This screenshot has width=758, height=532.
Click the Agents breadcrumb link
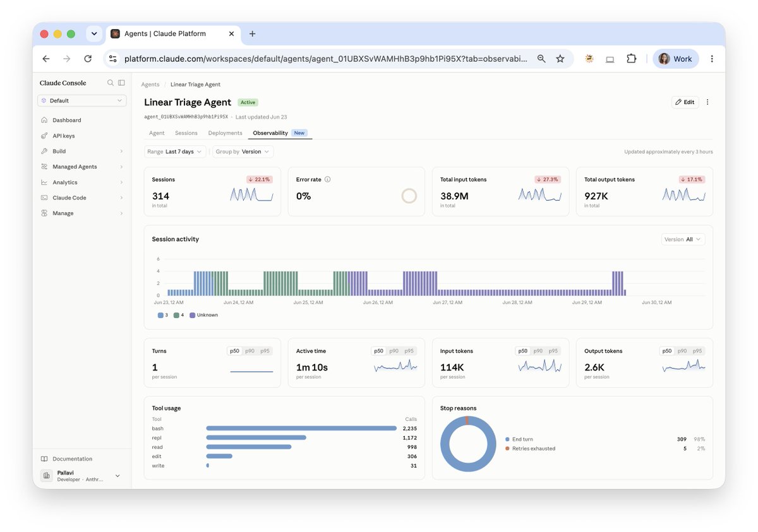(150, 85)
